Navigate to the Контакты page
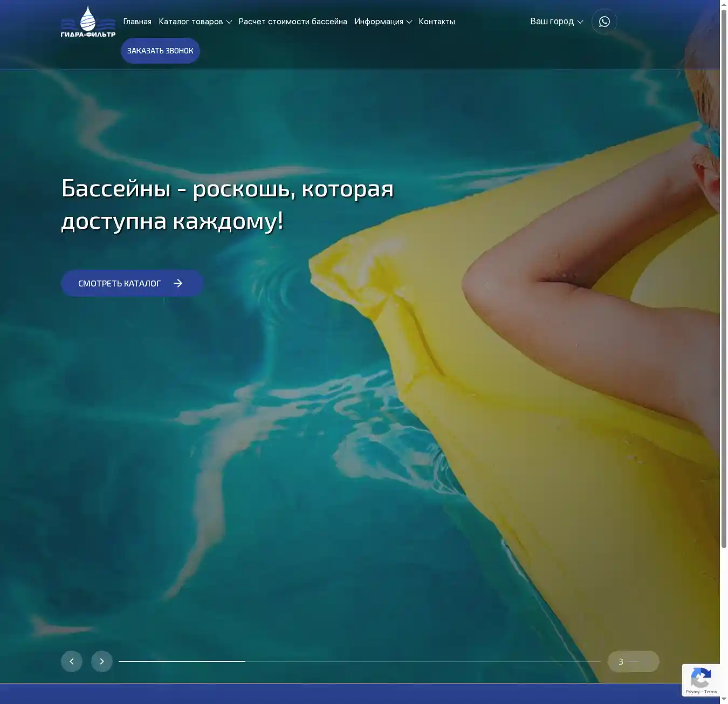The width and height of the screenshot is (728, 704). (437, 22)
